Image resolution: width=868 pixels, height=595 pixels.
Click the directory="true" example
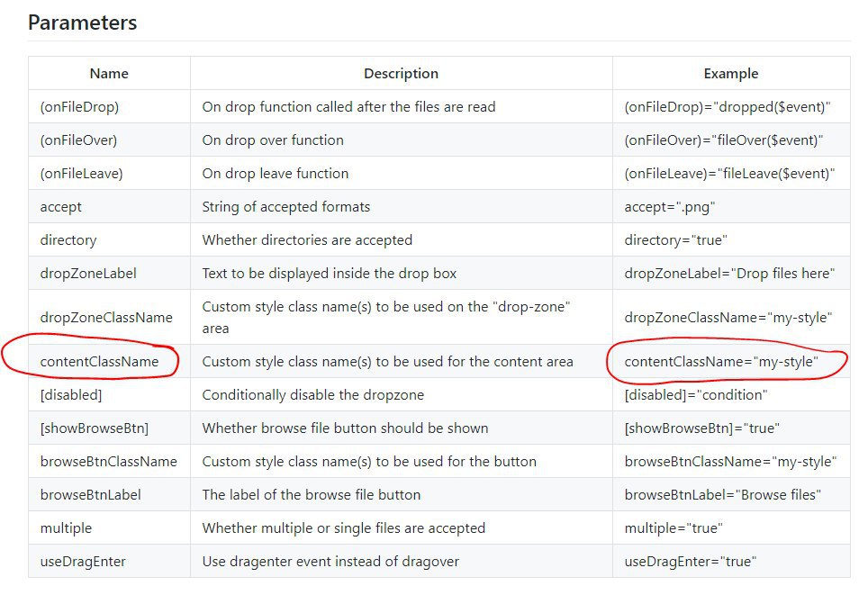675,240
